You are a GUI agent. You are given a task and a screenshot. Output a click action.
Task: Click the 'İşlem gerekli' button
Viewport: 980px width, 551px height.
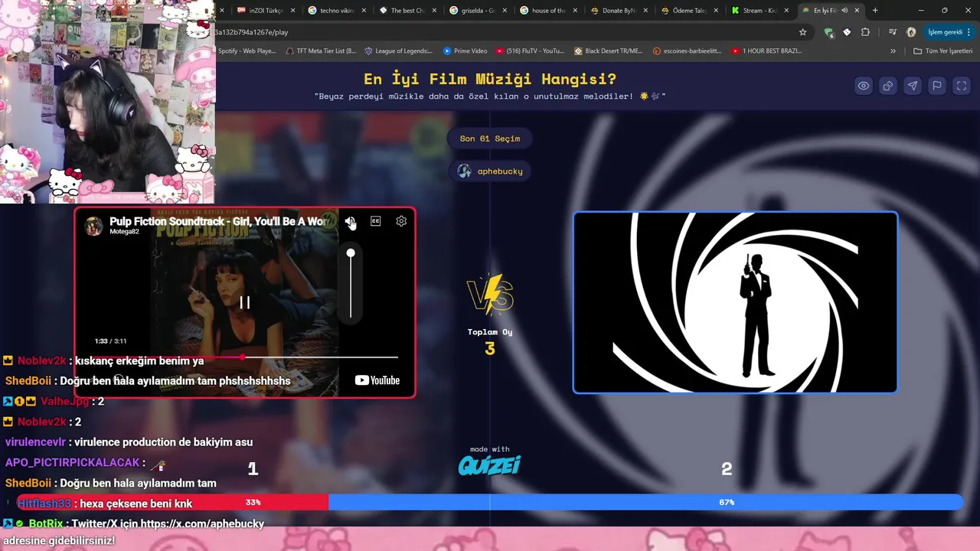(950, 32)
